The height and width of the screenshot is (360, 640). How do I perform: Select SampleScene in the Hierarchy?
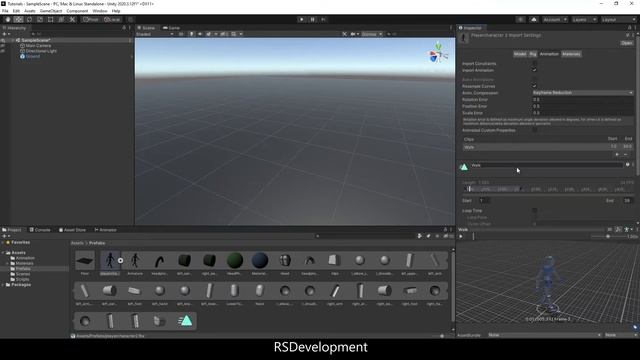36,40
